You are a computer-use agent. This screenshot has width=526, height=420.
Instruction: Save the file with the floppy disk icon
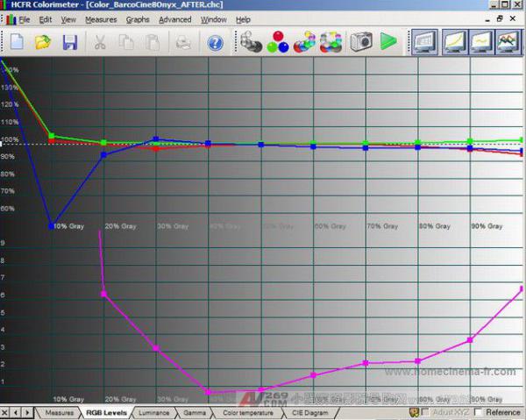click(69, 41)
